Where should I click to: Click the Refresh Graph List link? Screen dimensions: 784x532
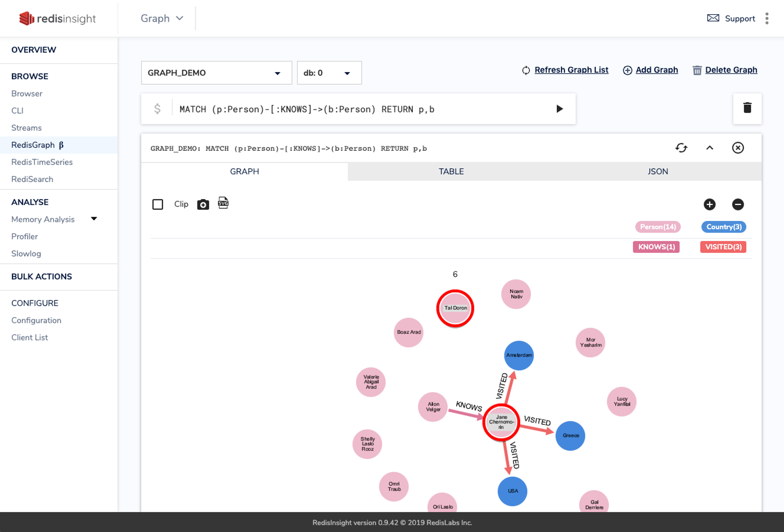571,70
